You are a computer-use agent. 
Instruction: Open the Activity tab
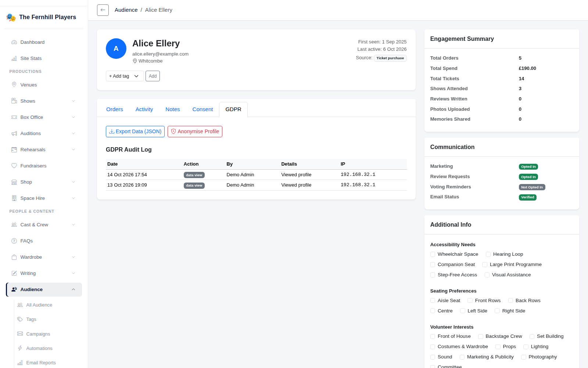[144, 109]
